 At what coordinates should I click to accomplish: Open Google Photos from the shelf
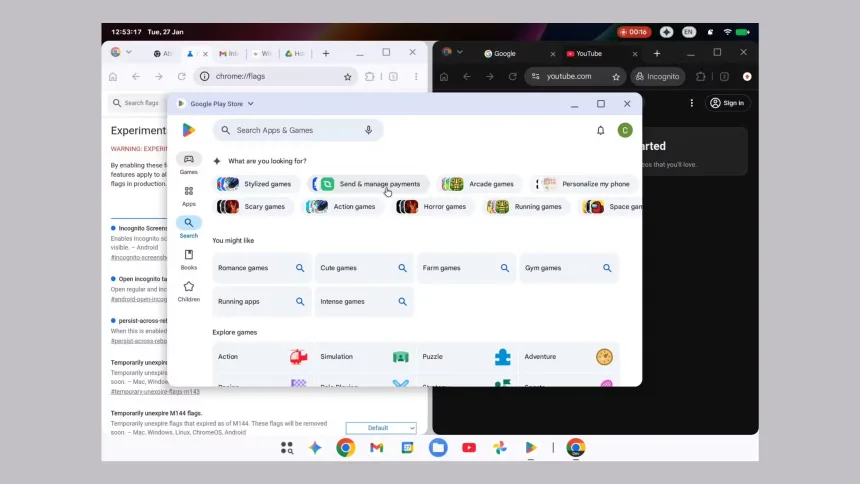[500, 448]
